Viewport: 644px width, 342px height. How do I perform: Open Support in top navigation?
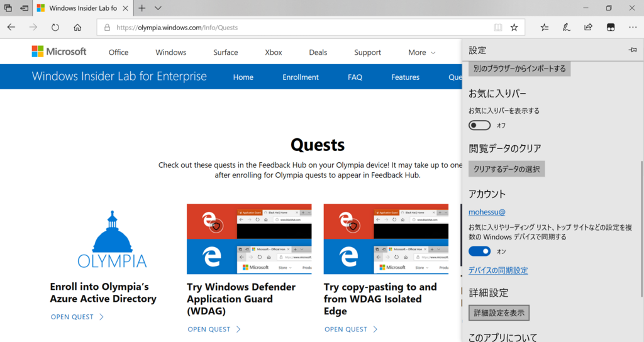coord(367,53)
